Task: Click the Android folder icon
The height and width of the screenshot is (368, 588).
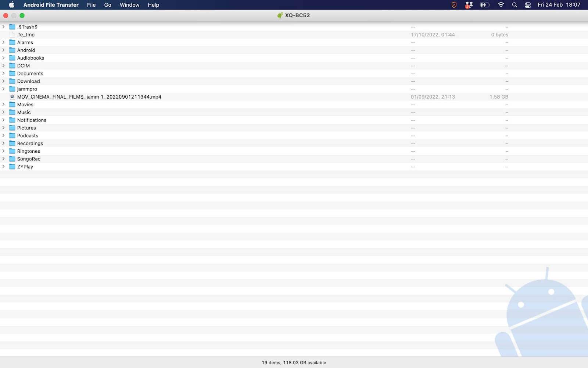Action: (12, 50)
